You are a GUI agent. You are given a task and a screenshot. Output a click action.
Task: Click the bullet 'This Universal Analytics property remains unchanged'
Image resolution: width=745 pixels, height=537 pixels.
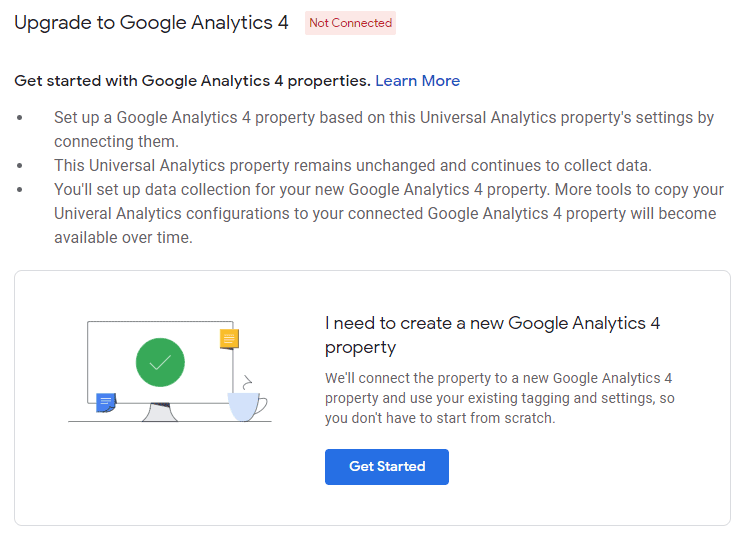(x=353, y=165)
